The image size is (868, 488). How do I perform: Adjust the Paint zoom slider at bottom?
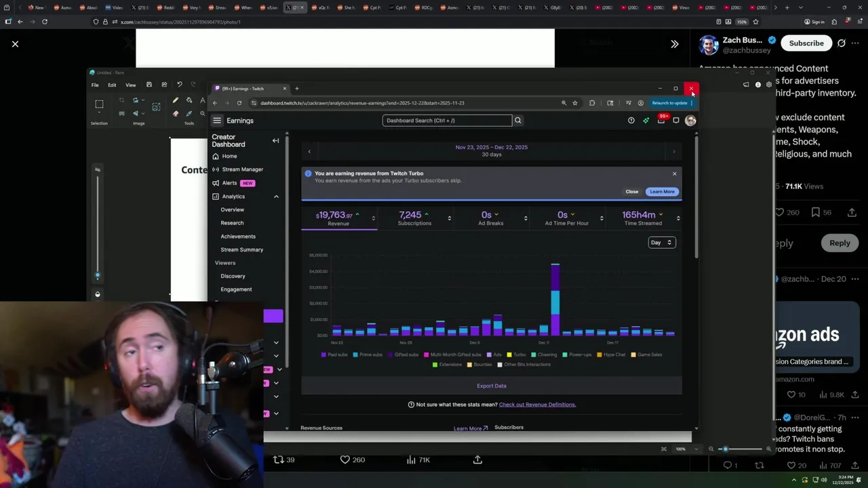[x=739, y=449]
